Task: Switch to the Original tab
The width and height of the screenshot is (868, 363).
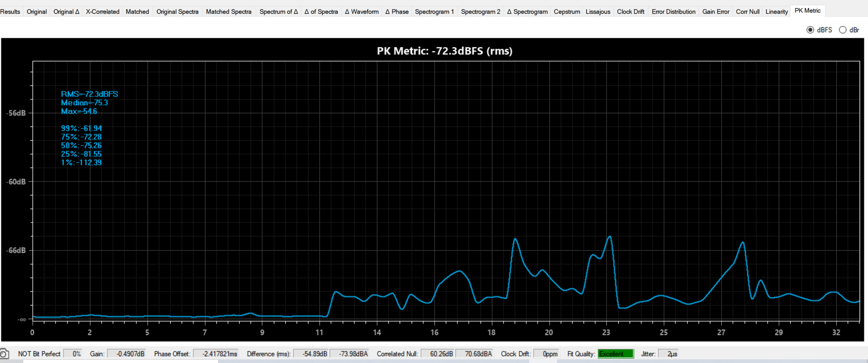Action: (37, 11)
